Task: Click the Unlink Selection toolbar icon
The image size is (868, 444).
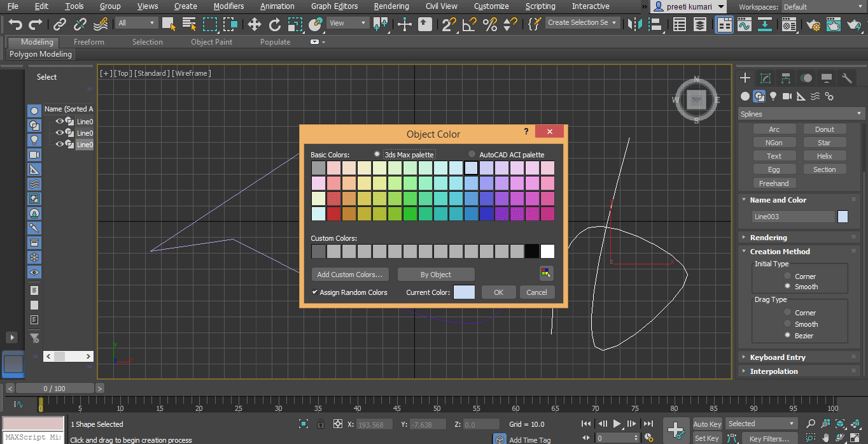Action: [x=80, y=24]
